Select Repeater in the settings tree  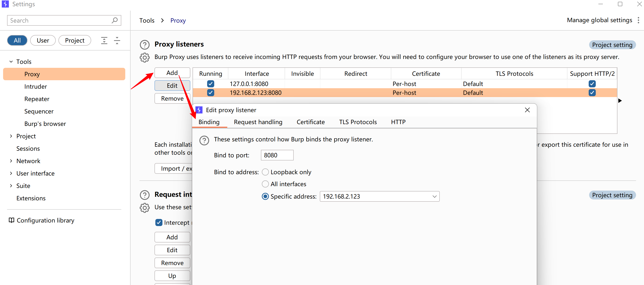37,99
